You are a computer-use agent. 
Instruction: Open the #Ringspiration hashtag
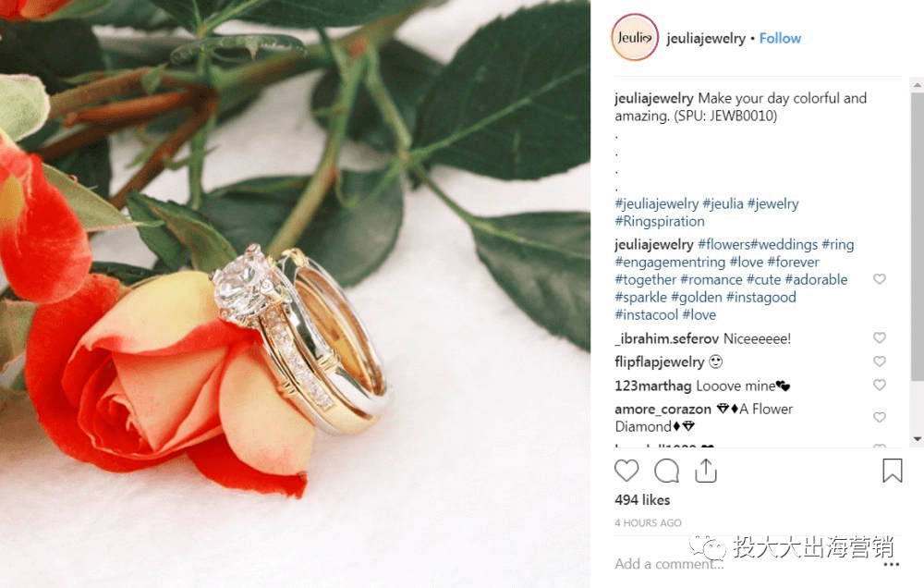pyautogui.click(x=660, y=221)
